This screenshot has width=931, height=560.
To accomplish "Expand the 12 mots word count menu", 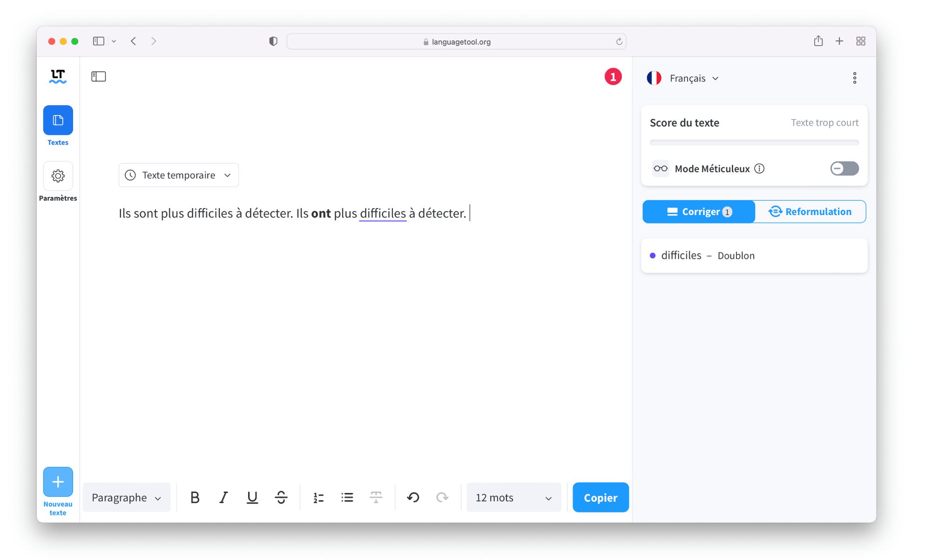I will point(513,498).
